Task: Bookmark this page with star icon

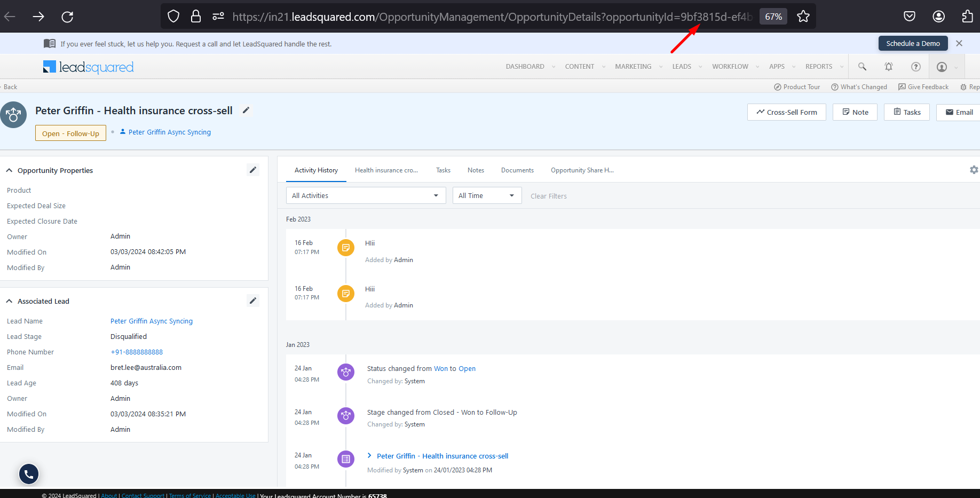Action: click(803, 17)
